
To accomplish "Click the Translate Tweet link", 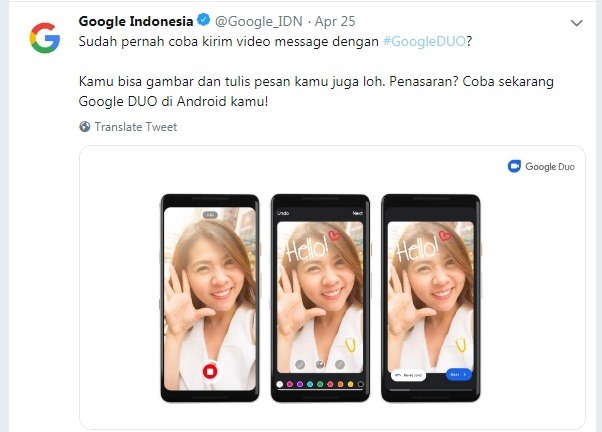I will 136,127.
